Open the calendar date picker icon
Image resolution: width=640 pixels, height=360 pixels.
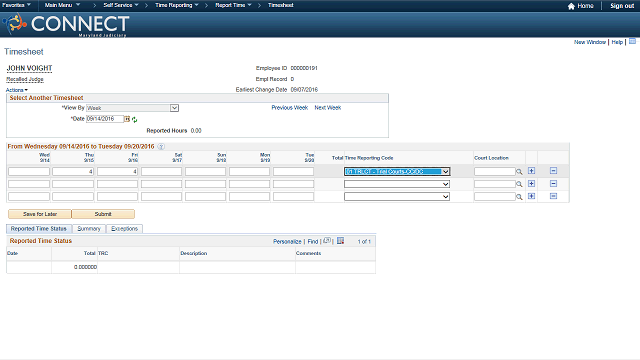(127, 119)
